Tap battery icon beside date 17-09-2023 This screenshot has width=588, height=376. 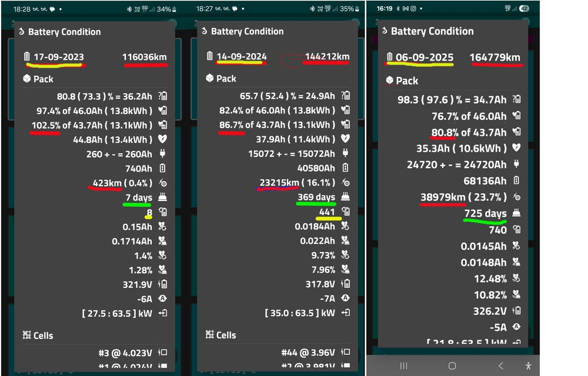pos(26,56)
